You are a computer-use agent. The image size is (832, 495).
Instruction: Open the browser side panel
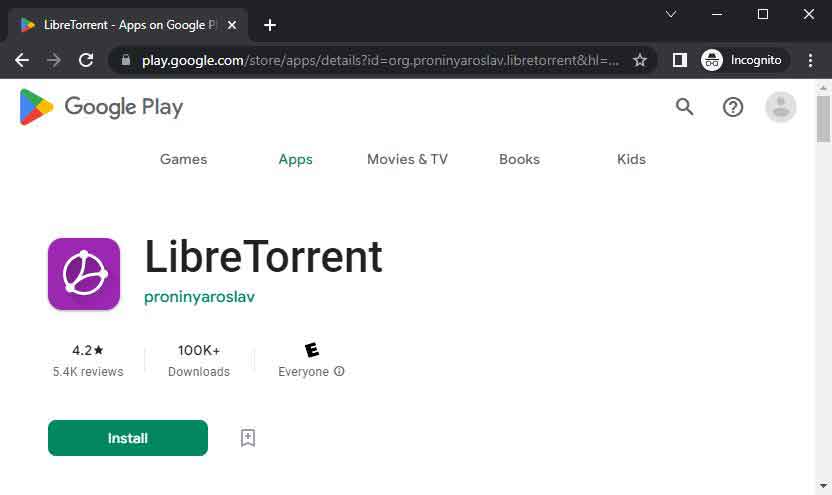[680, 60]
